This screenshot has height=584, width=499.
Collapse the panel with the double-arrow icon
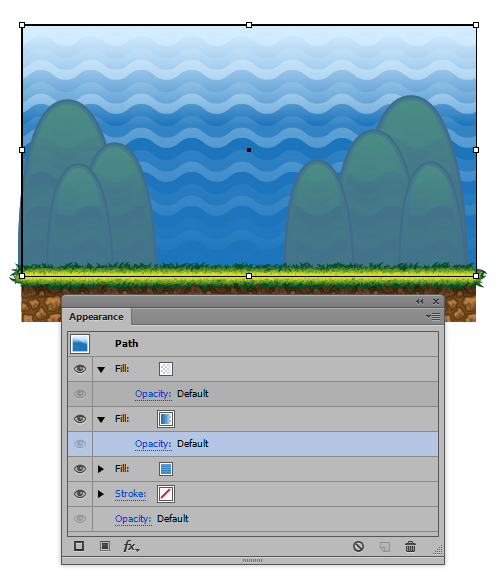[x=419, y=301]
